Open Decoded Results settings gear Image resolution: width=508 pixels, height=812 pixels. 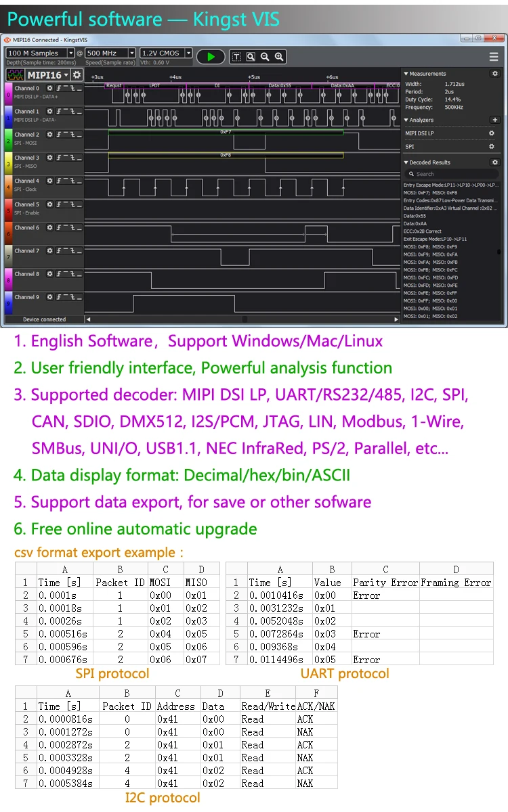pos(494,162)
